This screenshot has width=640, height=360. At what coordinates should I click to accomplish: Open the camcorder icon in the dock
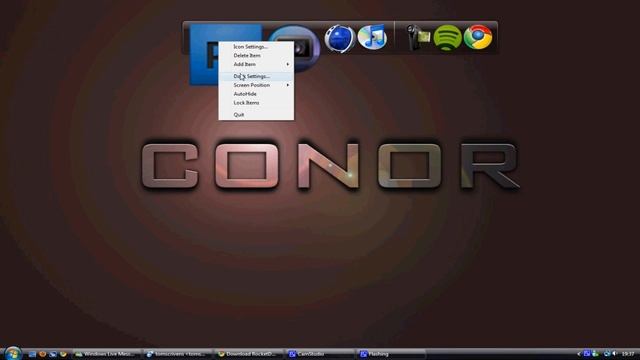418,38
